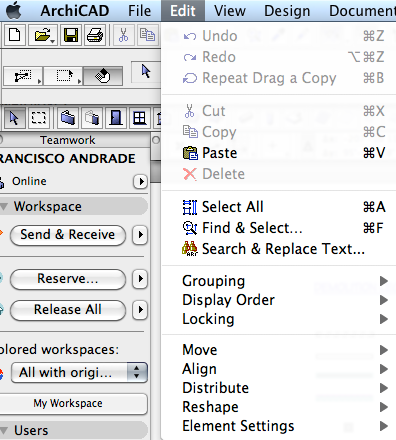Open the ArchiCAD application menu
The image size is (396, 440).
(75, 11)
